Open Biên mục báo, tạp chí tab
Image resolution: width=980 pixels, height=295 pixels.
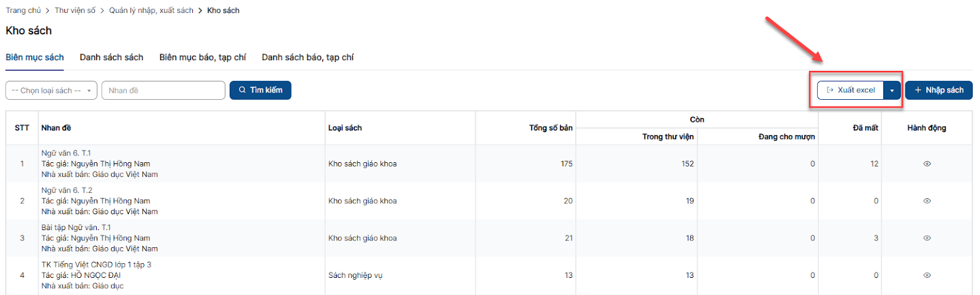coord(203,58)
